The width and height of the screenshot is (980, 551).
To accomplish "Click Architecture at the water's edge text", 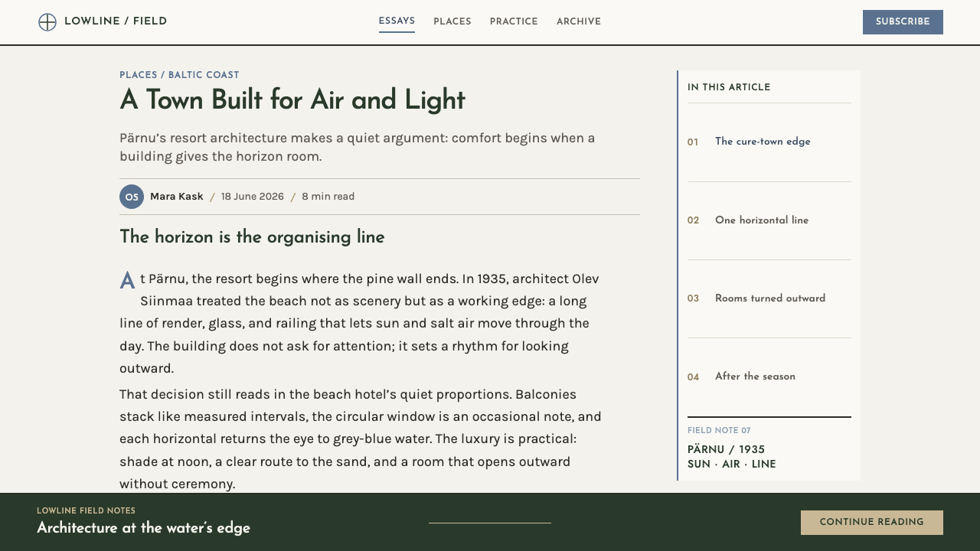I will [143, 528].
